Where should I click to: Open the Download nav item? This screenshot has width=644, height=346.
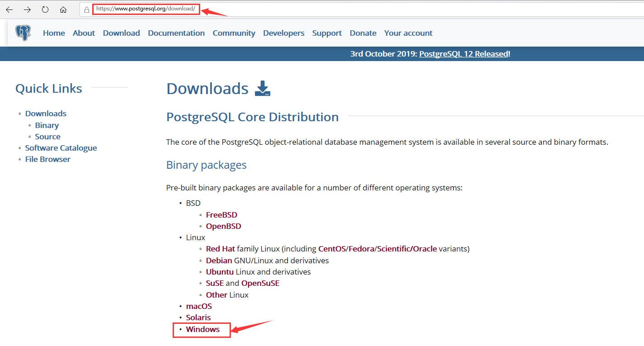[x=122, y=33]
